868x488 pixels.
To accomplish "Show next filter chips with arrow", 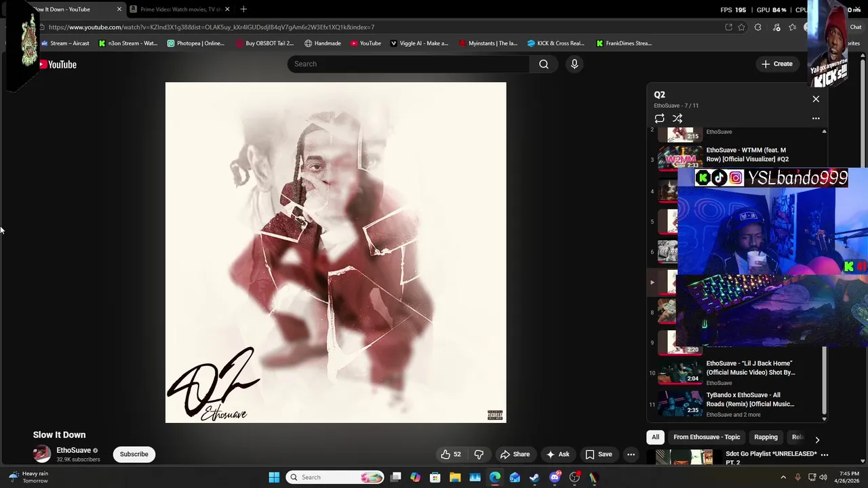I will (x=817, y=439).
